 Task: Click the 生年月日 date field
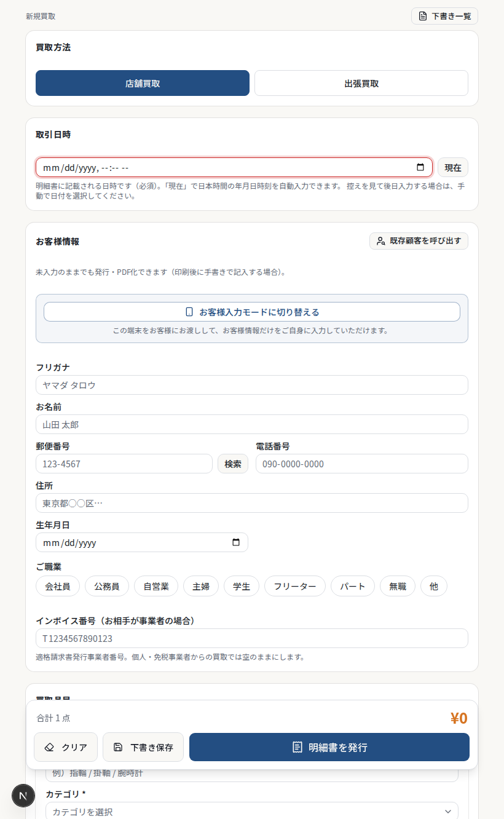[142, 542]
